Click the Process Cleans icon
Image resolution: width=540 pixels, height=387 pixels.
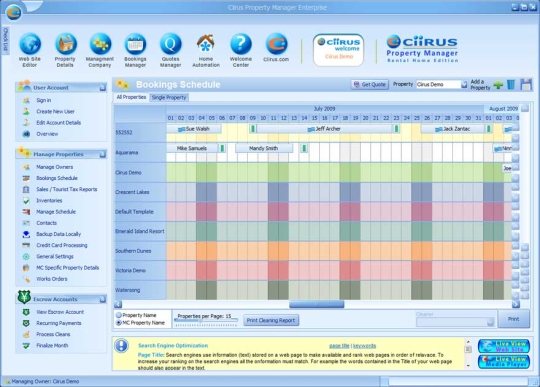click(26, 334)
